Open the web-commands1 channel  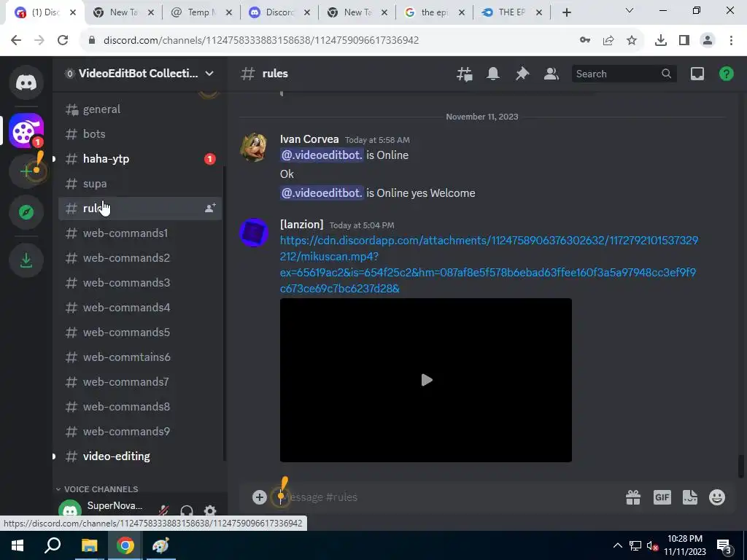click(140, 233)
